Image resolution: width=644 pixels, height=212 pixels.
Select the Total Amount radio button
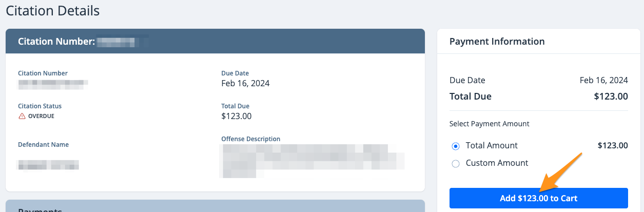click(455, 146)
